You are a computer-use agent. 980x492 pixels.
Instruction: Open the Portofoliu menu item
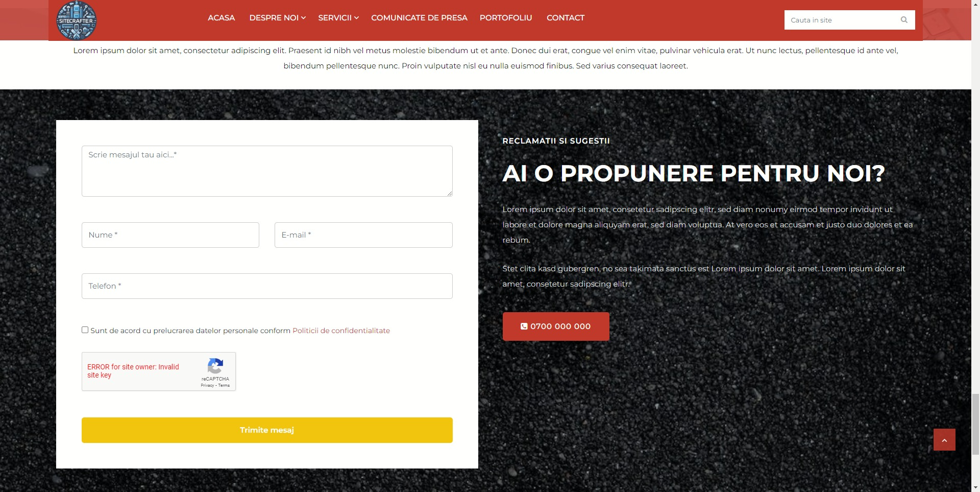click(x=505, y=18)
